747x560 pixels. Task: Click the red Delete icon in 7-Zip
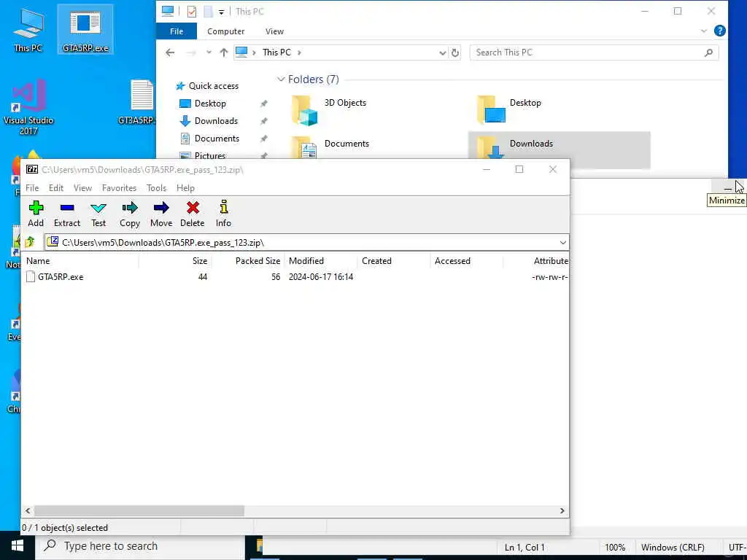(x=193, y=214)
